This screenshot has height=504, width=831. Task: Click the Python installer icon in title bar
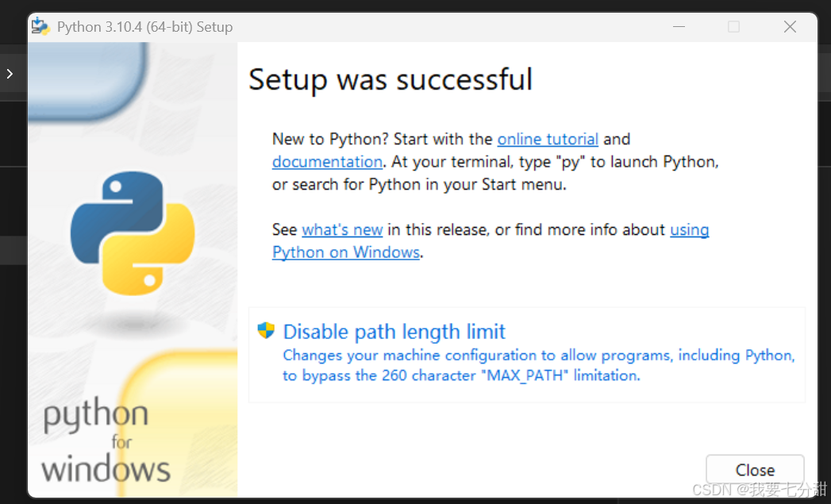point(40,26)
